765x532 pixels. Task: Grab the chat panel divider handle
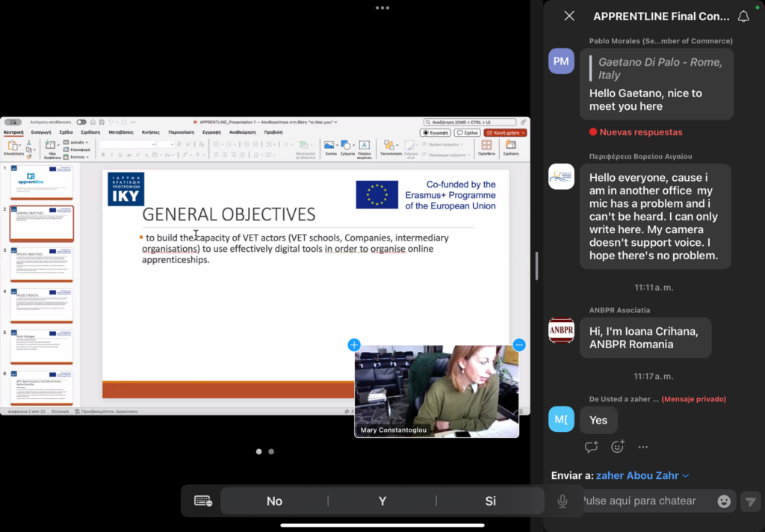(x=536, y=266)
